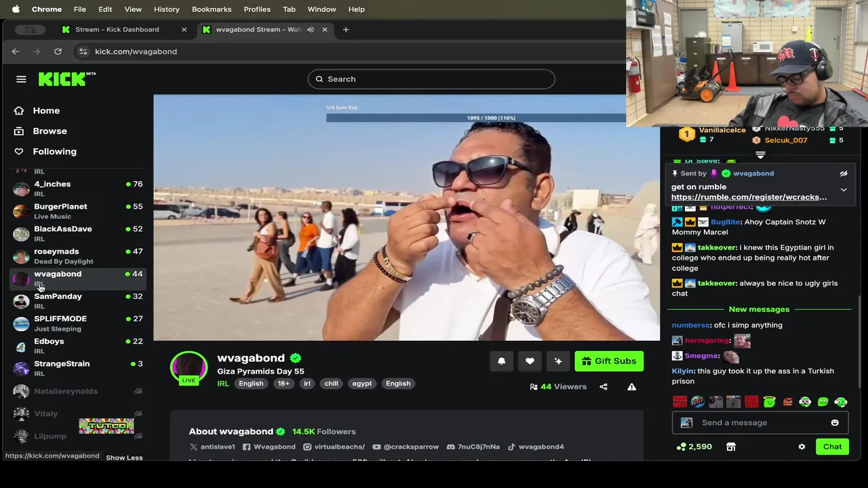
Task: Open BurgerPlanet channel in sidebar
Action: [x=78, y=211]
